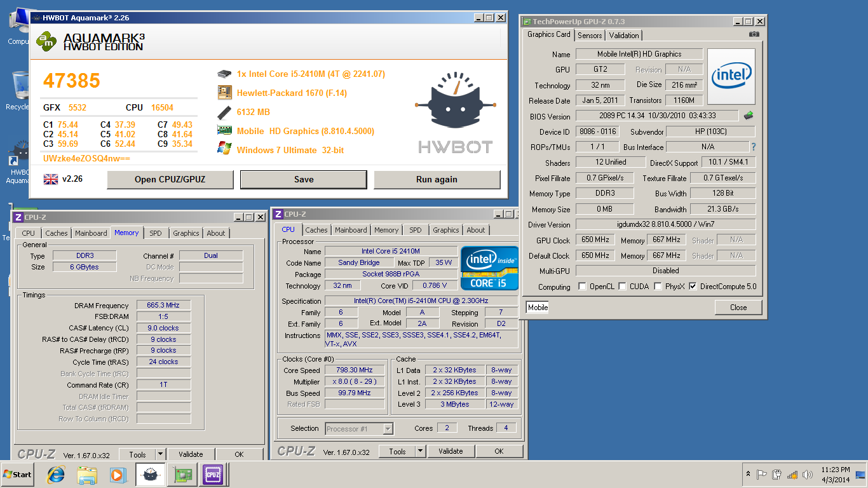Click Validate in the Memory CPU-Z window
Screen dimensions: 868x488
pyautogui.click(x=191, y=454)
